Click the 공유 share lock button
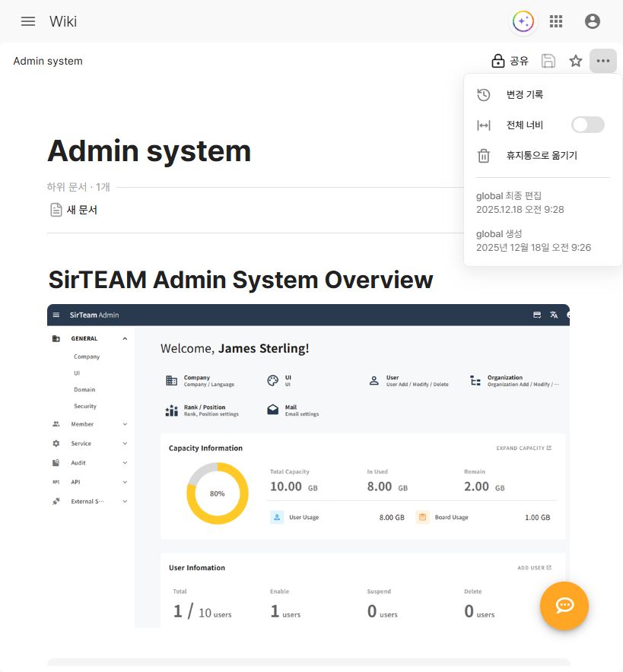 [510, 61]
